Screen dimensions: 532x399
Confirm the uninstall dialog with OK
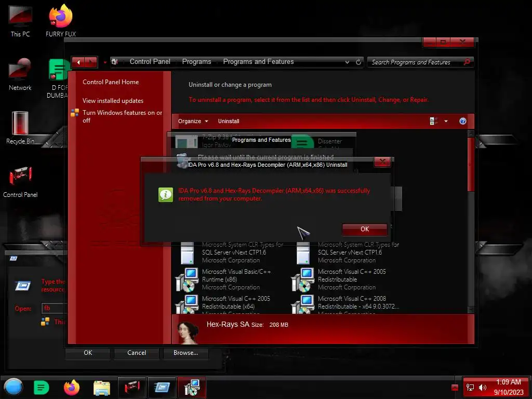364,229
